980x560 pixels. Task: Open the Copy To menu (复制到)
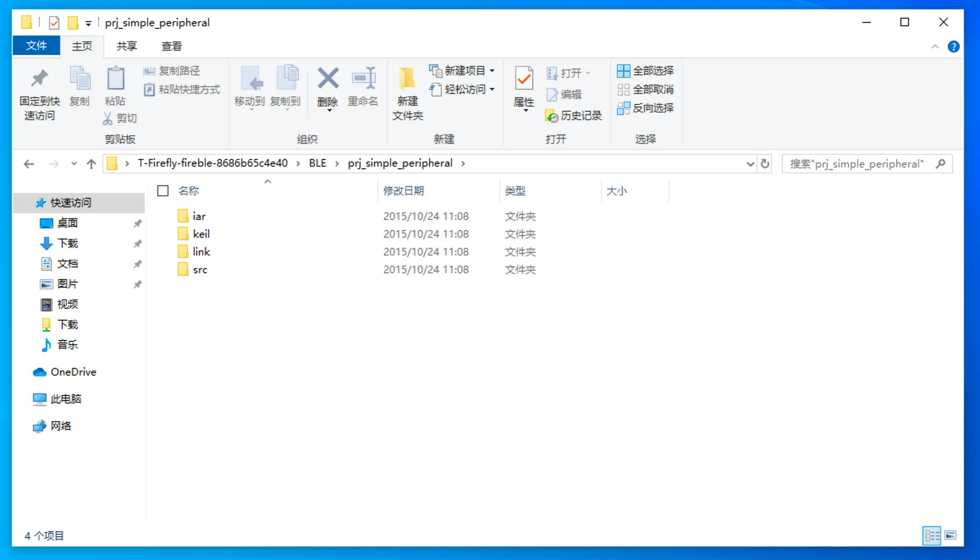(x=286, y=88)
